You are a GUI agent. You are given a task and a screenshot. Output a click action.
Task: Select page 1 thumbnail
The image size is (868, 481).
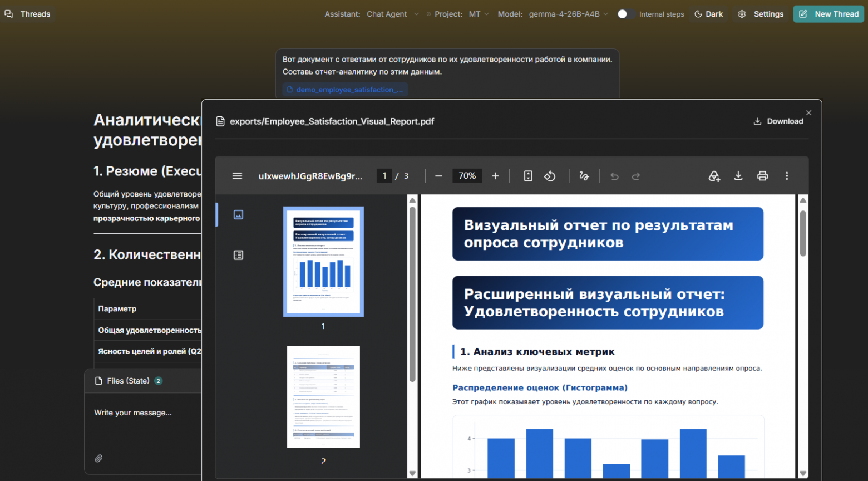323,262
